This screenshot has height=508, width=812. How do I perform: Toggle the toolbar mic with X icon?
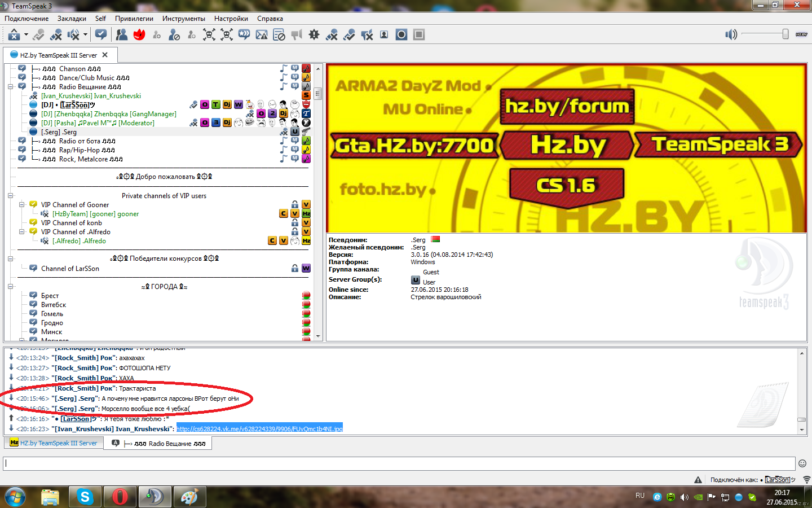tap(332, 34)
